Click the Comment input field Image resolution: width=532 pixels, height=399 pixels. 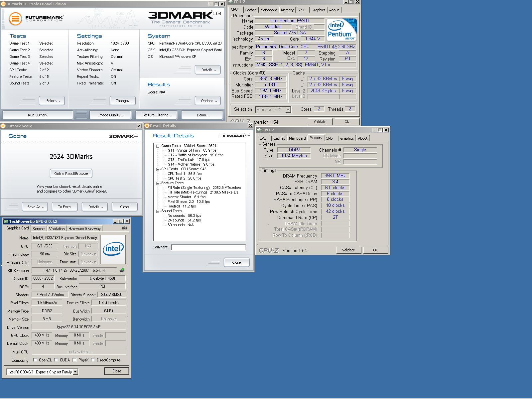(208, 247)
